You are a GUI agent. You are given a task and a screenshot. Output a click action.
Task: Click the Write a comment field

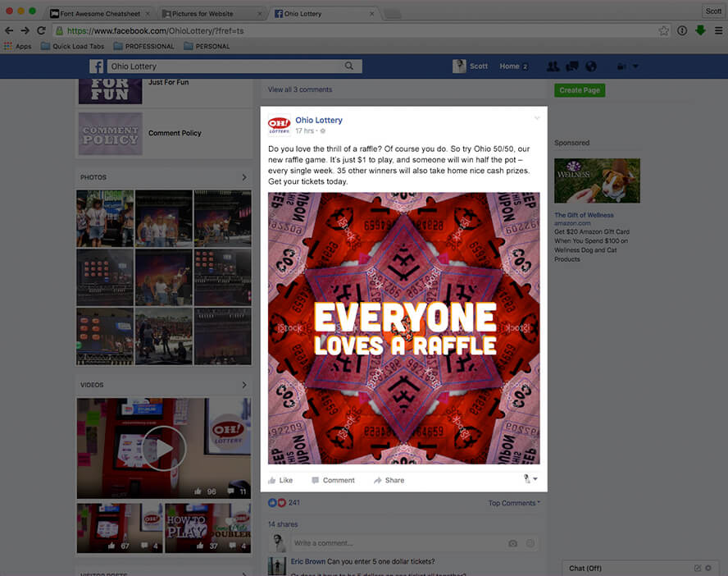click(x=398, y=543)
